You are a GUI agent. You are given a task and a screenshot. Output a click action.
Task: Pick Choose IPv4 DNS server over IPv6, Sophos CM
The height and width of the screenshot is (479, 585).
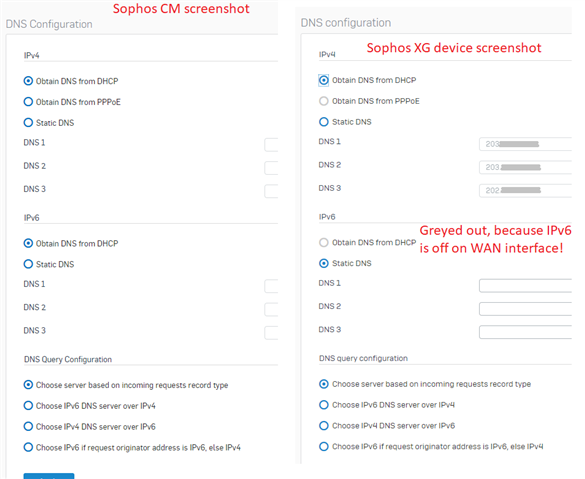click(x=28, y=426)
